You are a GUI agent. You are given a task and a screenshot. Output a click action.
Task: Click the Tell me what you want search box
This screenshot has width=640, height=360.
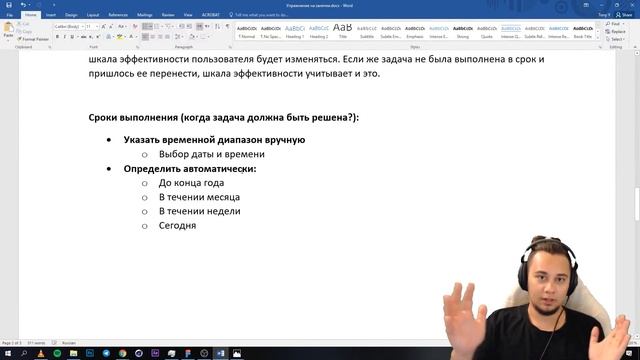pos(259,15)
